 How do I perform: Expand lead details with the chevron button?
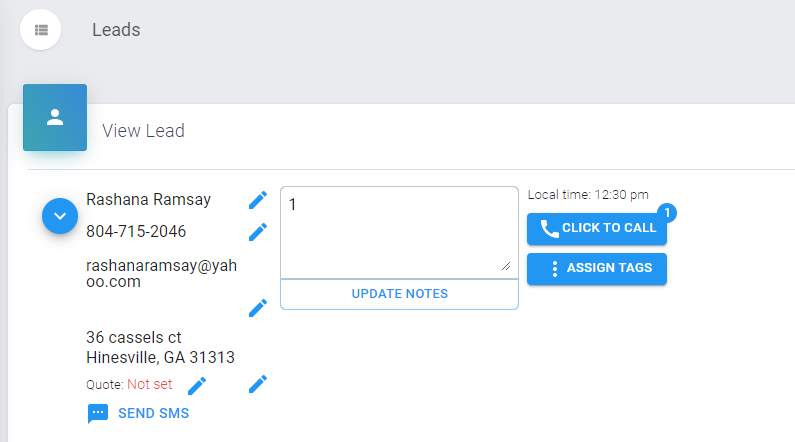coord(60,216)
